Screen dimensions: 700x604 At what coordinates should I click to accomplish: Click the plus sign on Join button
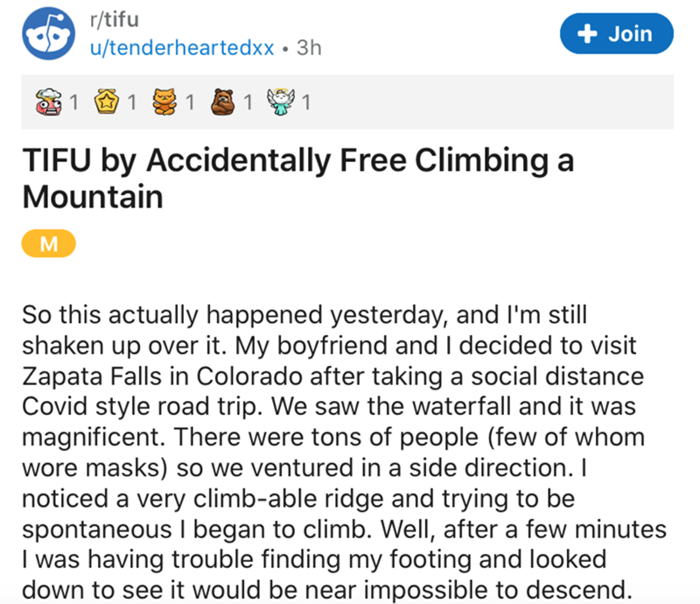tap(584, 33)
